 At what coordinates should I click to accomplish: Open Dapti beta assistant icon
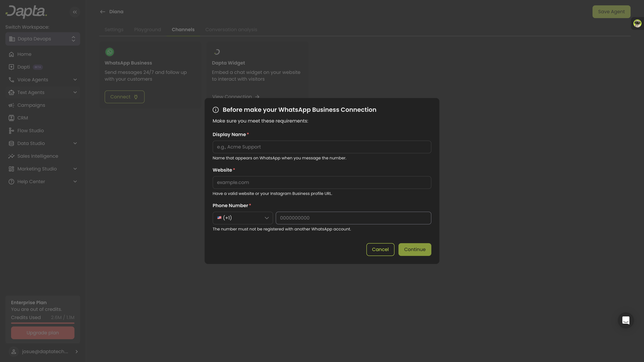click(11, 67)
